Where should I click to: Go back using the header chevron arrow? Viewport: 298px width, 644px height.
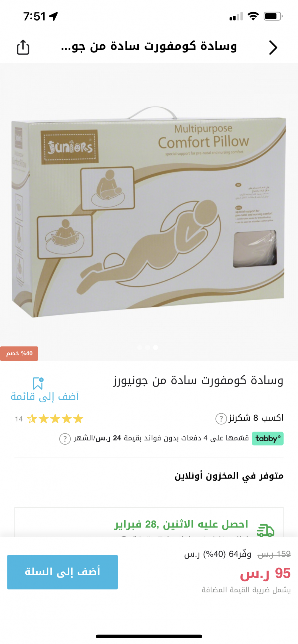[273, 47]
